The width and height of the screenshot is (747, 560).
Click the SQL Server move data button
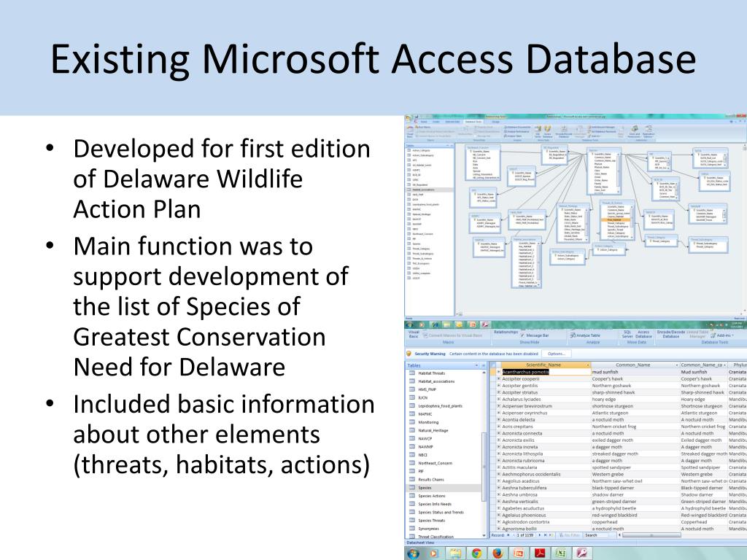pos(627,334)
